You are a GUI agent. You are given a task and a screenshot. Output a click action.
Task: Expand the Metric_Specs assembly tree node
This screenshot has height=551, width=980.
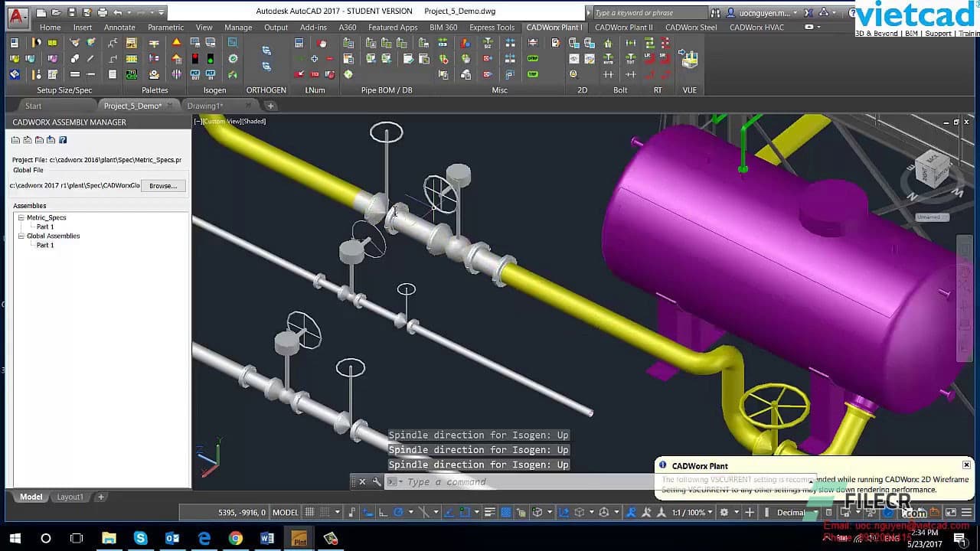(x=21, y=217)
